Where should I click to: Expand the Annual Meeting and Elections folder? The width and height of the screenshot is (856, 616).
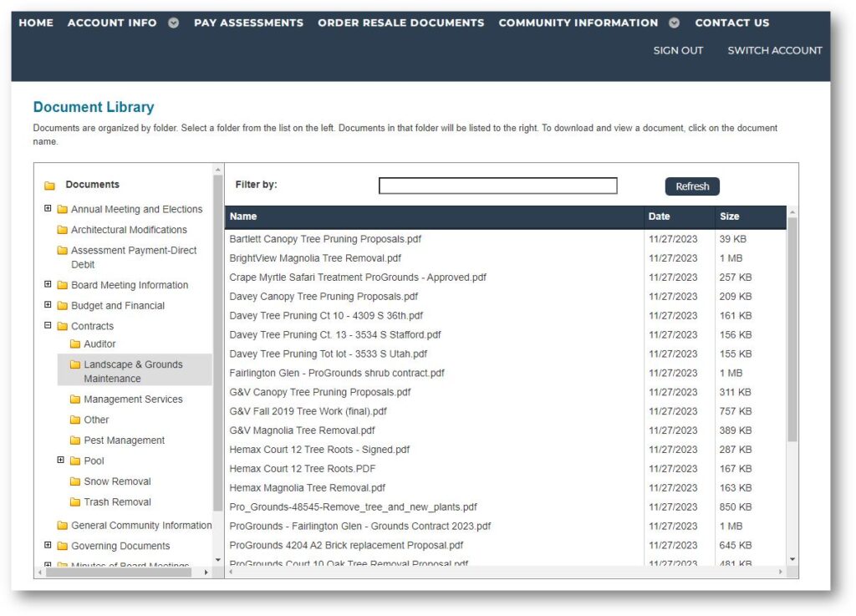[x=48, y=208]
